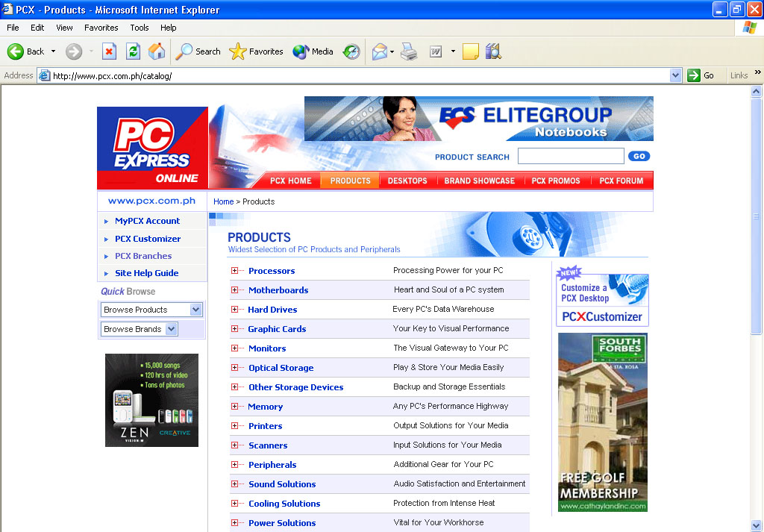Click the Back arrow toolbar icon
Viewport: 764px width, 532px height.
click(x=16, y=51)
